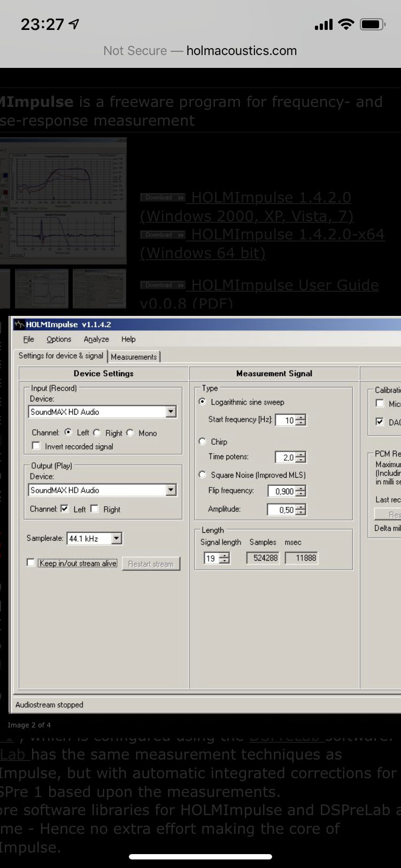The width and height of the screenshot is (401, 868).
Task: Select Chirp signal type
Action: pyautogui.click(x=202, y=441)
